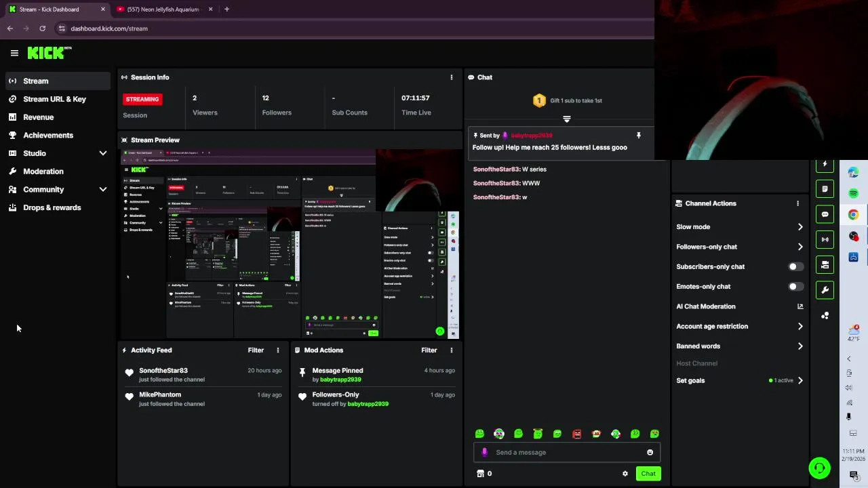Image resolution: width=868 pixels, height=488 pixels.
Task: Open the Mod Actions Filter
Action: click(x=429, y=350)
